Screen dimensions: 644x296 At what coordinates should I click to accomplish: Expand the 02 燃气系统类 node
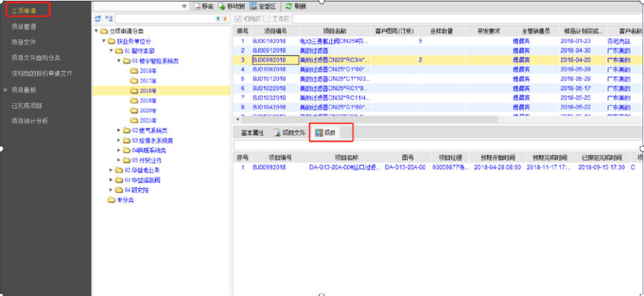pyautogui.click(x=119, y=131)
